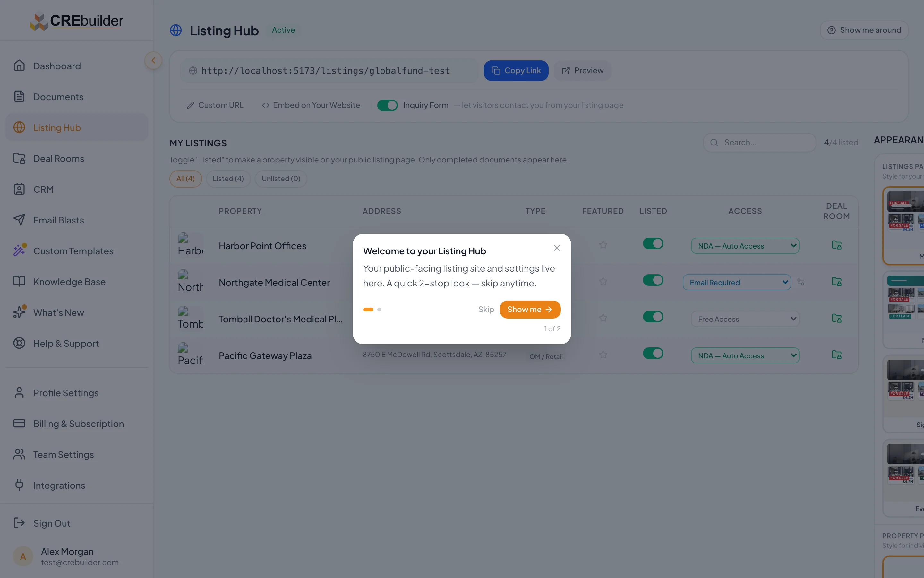The height and width of the screenshot is (578, 924).
Task: Click Northgate Medical Center property name
Action: (x=274, y=283)
